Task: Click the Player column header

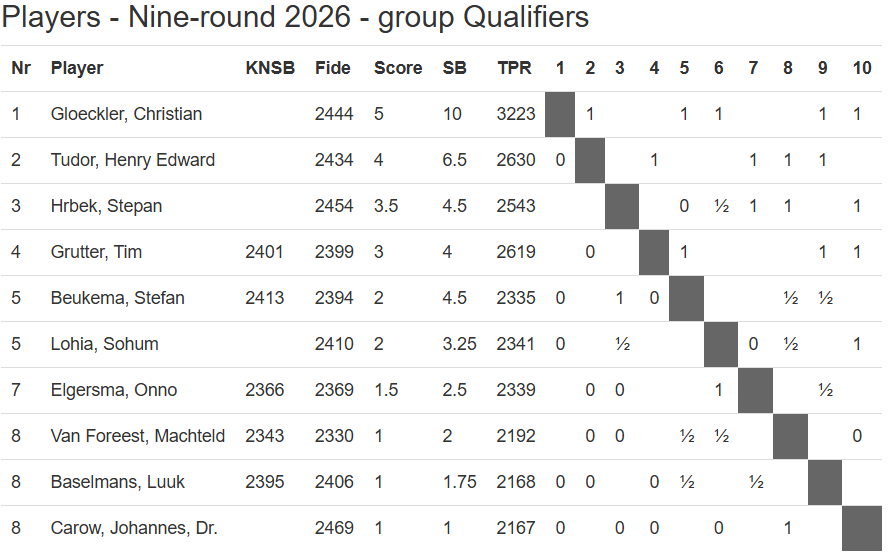Action: [77, 68]
